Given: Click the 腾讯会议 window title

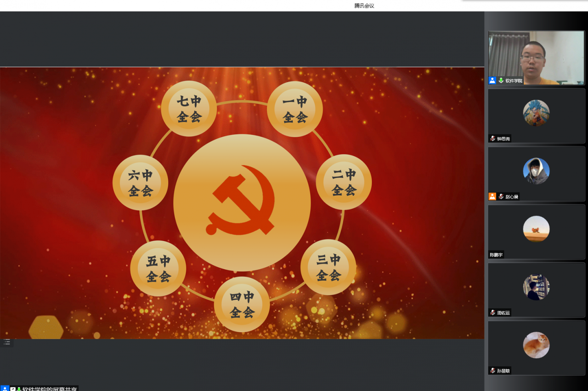Looking at the screenshot, I should [x=364, y=6].
